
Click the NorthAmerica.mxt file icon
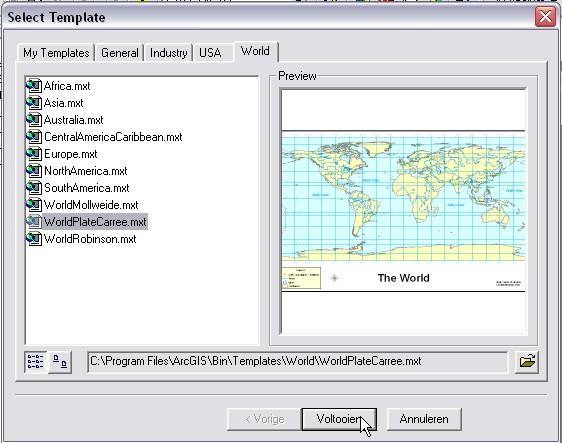34,171
